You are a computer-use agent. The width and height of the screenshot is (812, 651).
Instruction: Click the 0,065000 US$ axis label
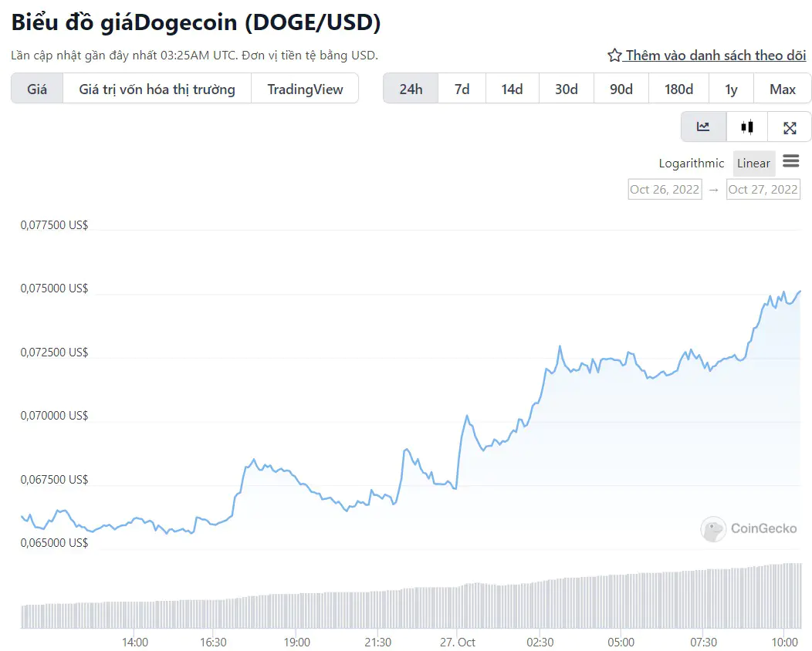pos(54,543)
